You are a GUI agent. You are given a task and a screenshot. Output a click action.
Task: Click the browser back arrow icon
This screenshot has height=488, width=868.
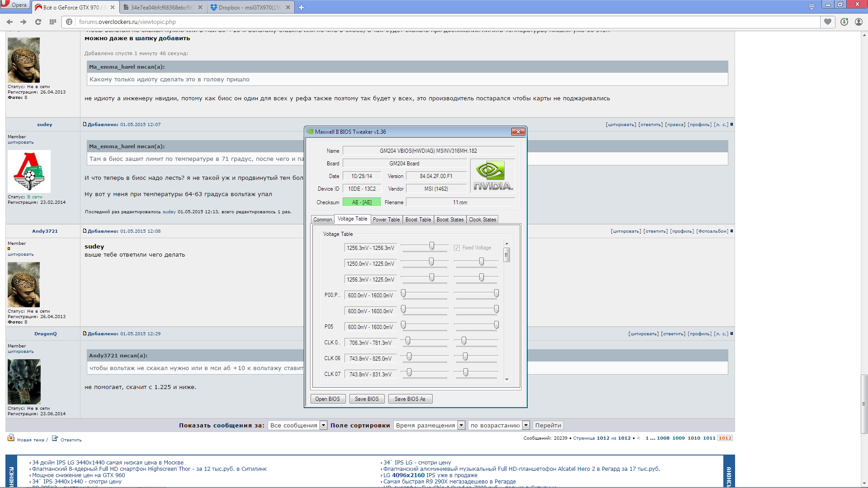pyautogui.click(x=9, y=22)
